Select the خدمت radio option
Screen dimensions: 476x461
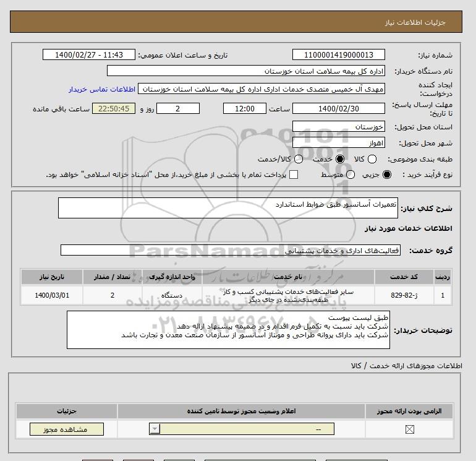(340, 159)
